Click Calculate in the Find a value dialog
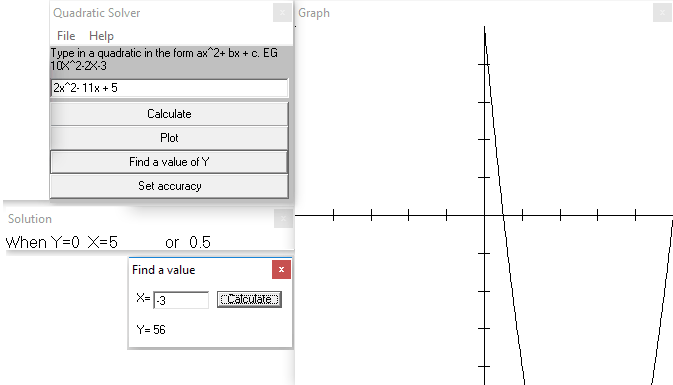This screenshot has width=673, height=385. [x=249, y=299]
